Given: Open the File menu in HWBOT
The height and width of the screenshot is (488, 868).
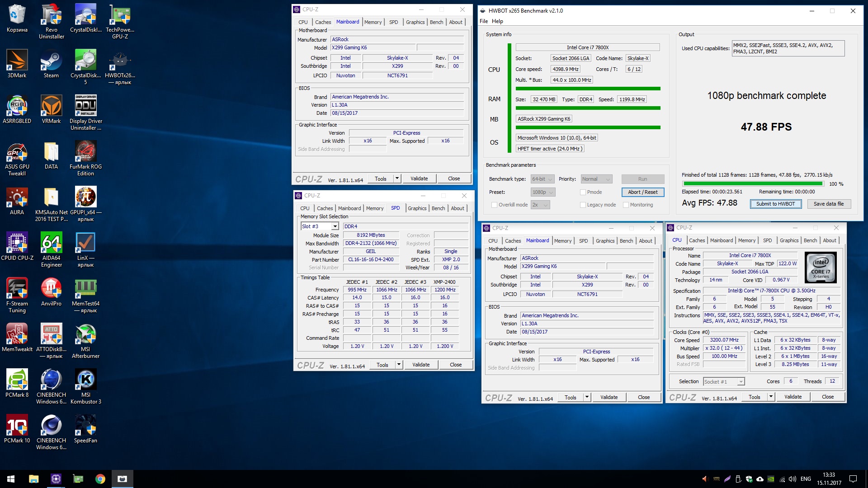Looking at the screenshot, I should pyautogui.click(x=484, y=21).
